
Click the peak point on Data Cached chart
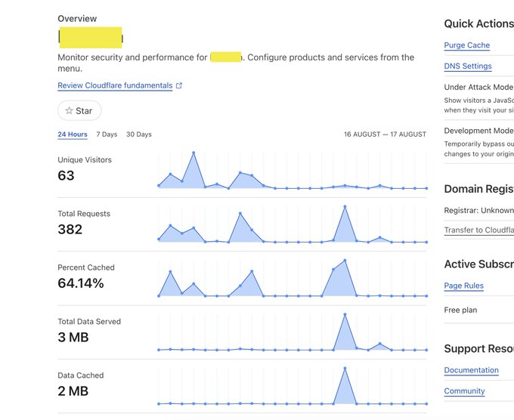click(x=345, y=368)
